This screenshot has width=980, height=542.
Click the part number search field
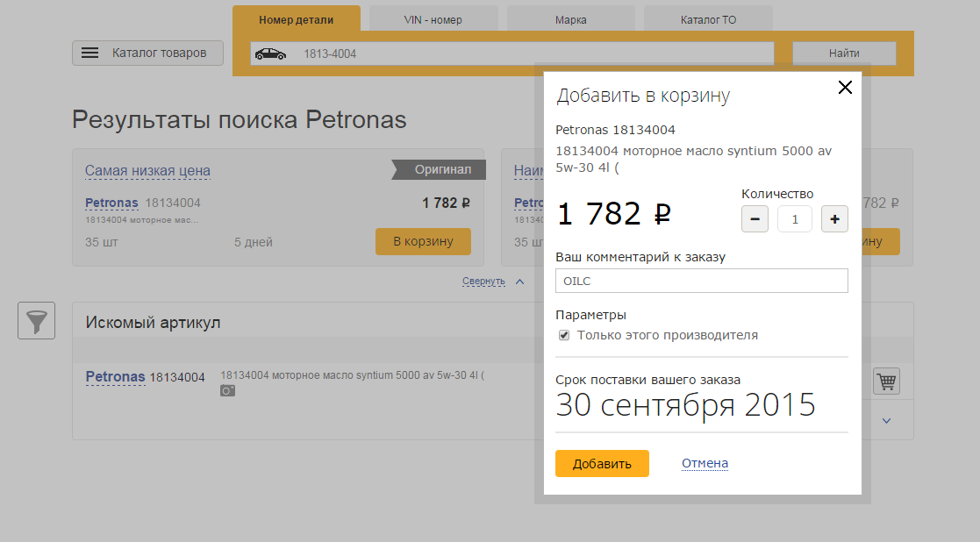512,53
